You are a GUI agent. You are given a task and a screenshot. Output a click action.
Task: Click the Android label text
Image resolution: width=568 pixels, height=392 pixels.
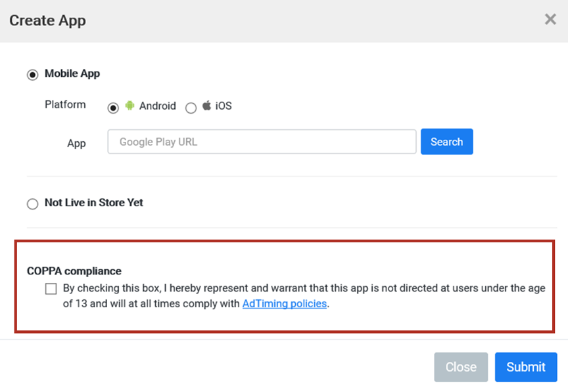[x=158, y=106]
